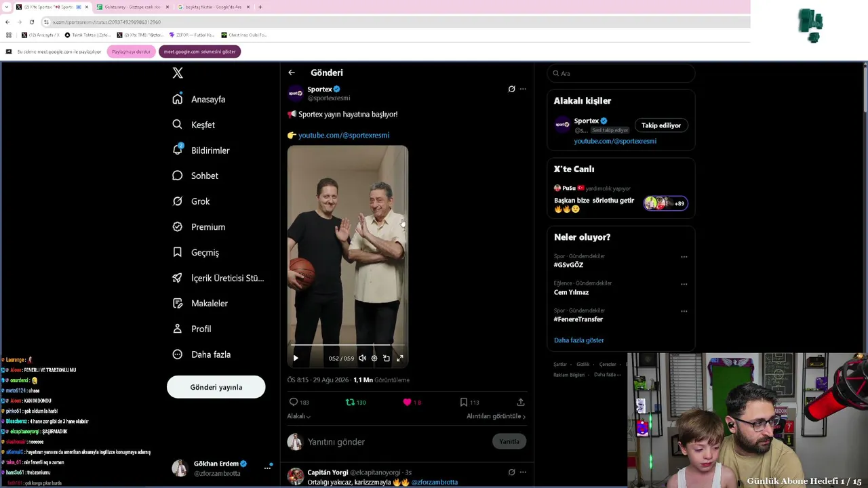This screenshot has width=868, height=488.
Task: Open the Cem Yılmaz trending topic
Action: pyautogui.click(x=571, y=292)
